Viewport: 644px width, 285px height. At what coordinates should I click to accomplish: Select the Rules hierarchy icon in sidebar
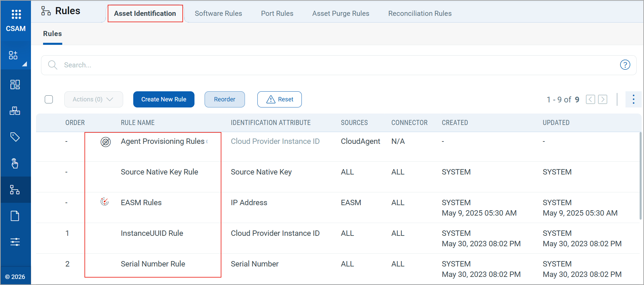pos(15,190)
